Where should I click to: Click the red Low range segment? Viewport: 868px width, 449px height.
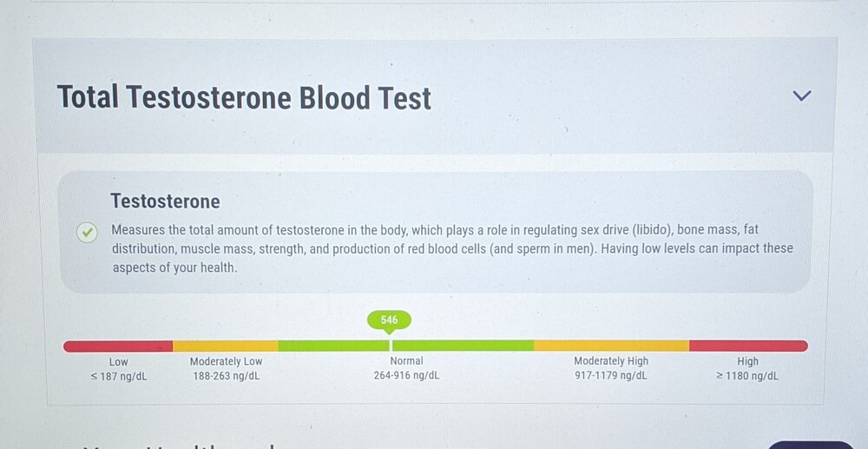point(118,346)
